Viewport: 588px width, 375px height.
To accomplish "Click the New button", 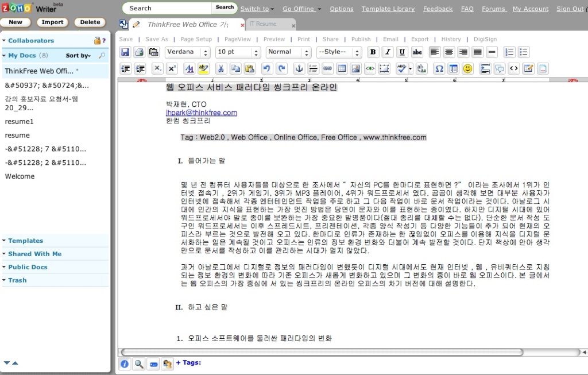I will [16, 22].
